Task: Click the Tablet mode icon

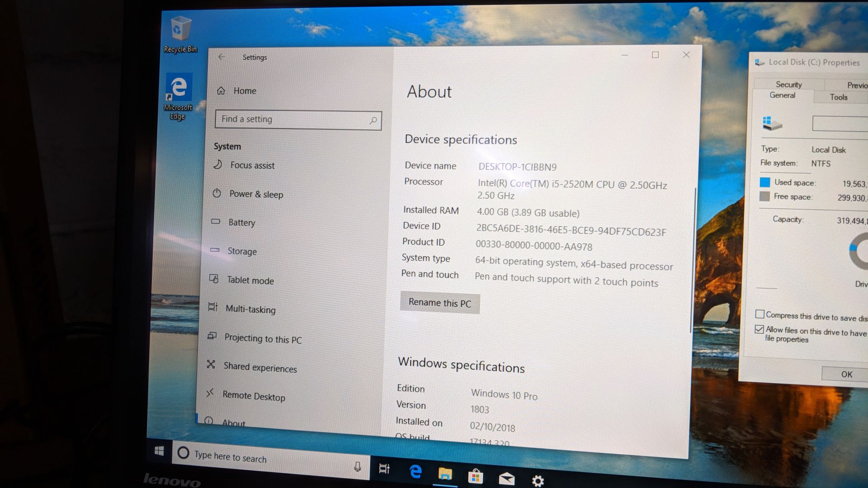Action: coord(215,281)
